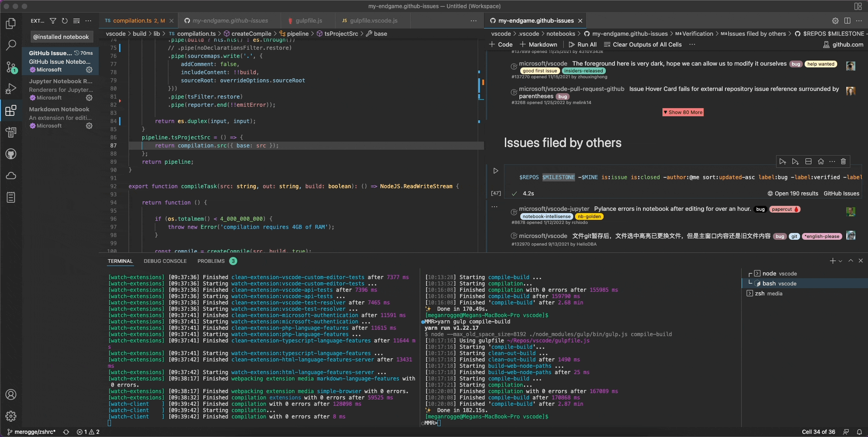The width and height of the screenshot is (868, 437).
Task: Open the Explorer view in activity bar
Action: pos(11,24)
